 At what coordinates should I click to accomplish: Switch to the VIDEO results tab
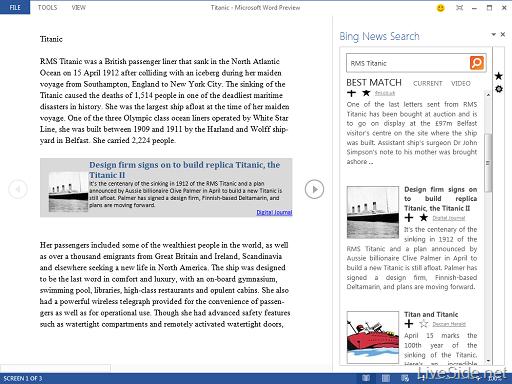pyautogui.click(x=460, y=83)
